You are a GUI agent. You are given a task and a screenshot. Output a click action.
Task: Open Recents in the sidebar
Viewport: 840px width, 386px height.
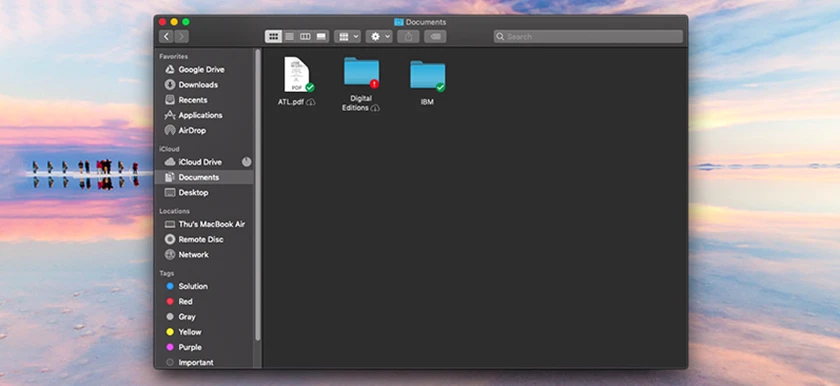pyautogui.click(x=204, y=100)
